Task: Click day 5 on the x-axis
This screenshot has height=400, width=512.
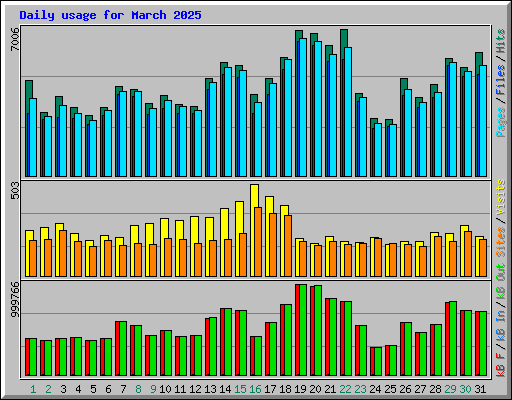Action: (x=93, y=389)
